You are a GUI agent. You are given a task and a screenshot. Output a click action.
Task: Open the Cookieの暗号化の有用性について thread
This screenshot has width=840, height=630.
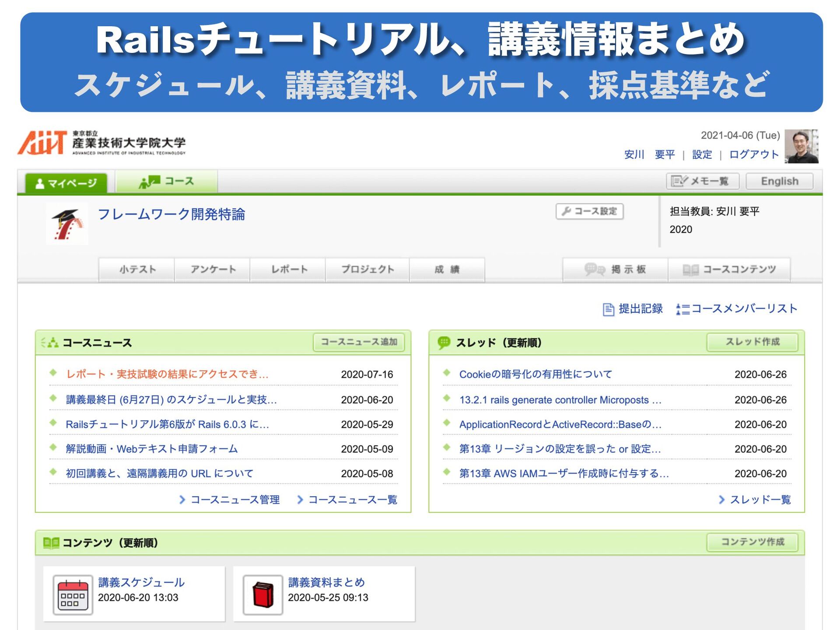535,374
